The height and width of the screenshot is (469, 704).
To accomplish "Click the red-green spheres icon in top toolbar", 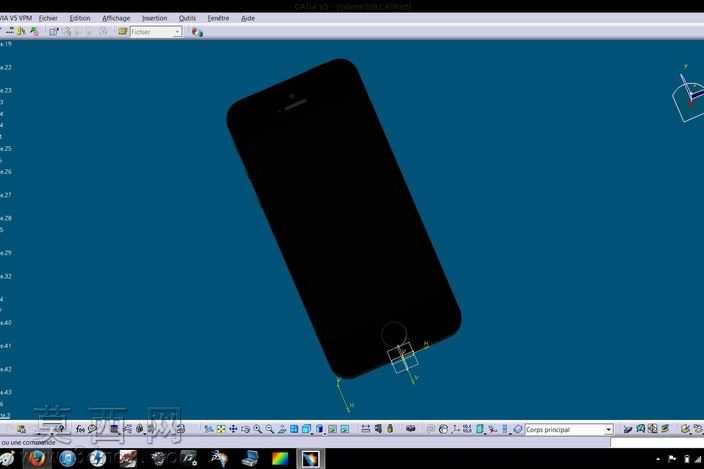I will [x=197, y=32].
